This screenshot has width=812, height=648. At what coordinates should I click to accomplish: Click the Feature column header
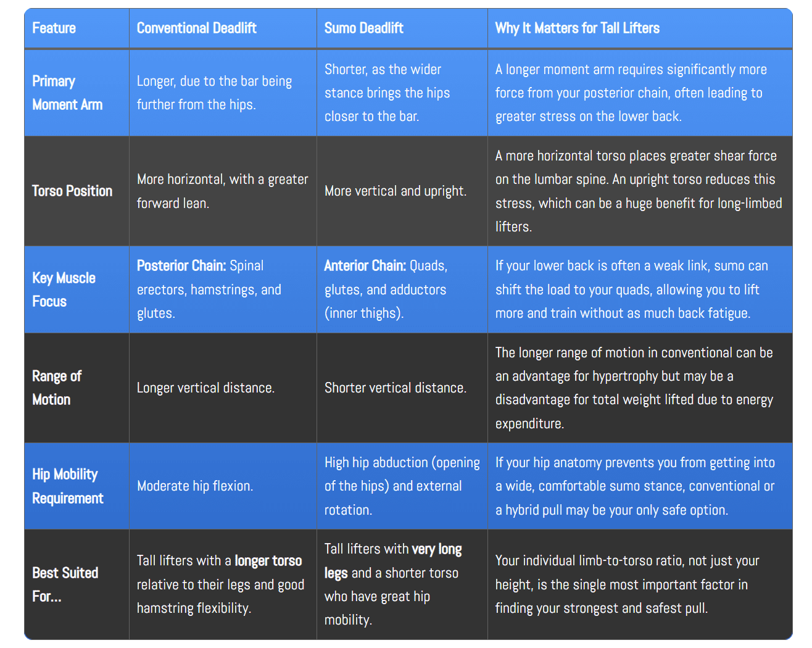(x=54, y=28)
